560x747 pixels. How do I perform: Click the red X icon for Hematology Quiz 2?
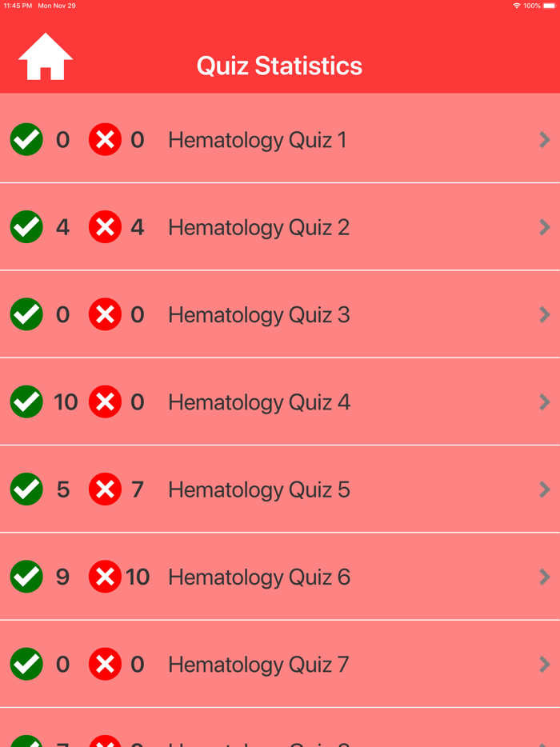coord(105,227)
